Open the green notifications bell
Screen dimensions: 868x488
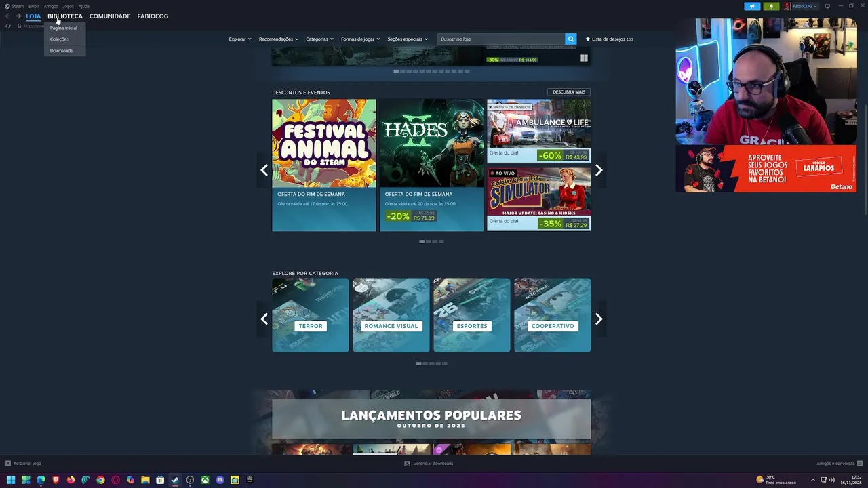pos(771,6)
